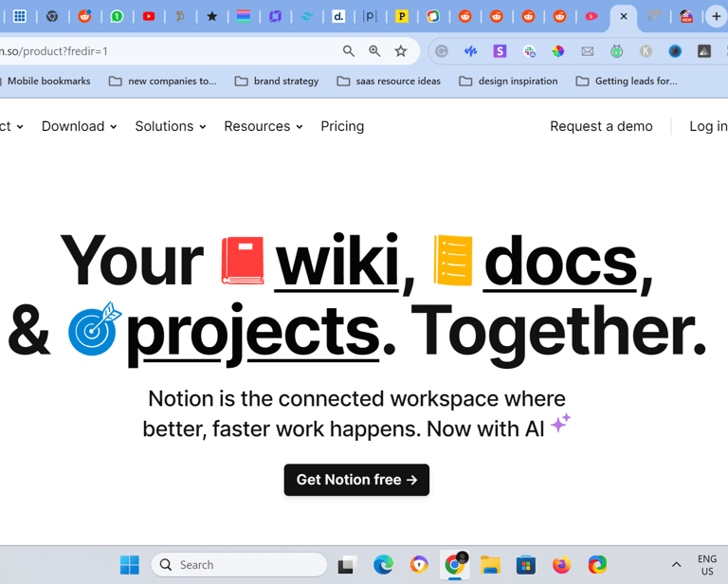Open the black triangle extension icon

tap(704, 51)
